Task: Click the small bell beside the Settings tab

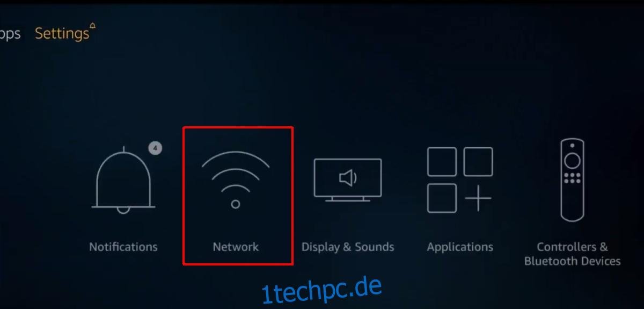Action: [93, 25]
